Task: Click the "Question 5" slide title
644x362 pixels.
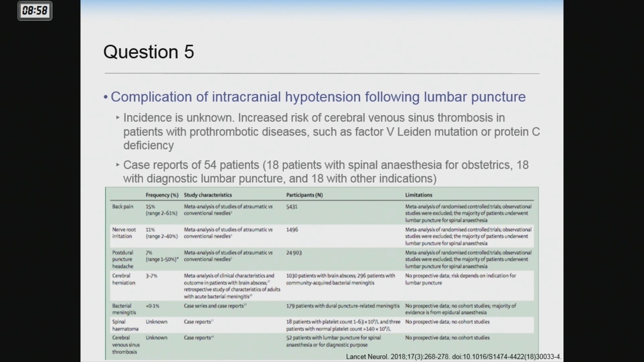Action: coord(148,52)
